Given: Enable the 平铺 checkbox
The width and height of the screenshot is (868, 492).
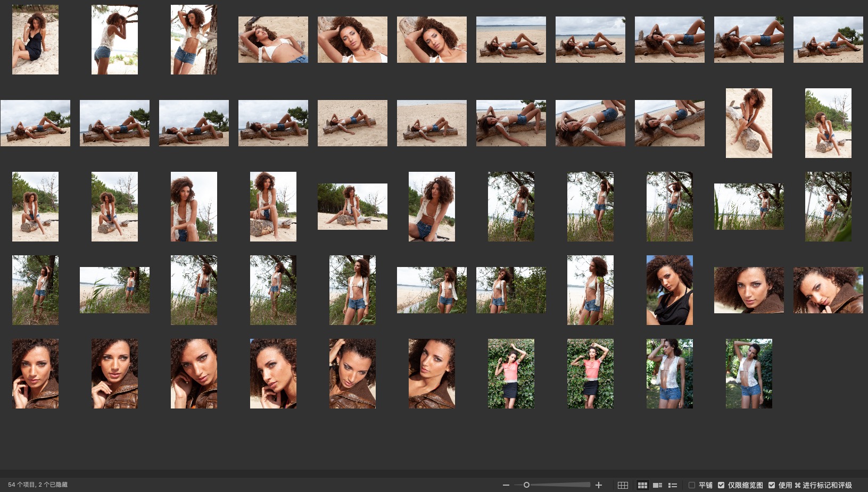Looking at the screenshot, I should point(692,485).
